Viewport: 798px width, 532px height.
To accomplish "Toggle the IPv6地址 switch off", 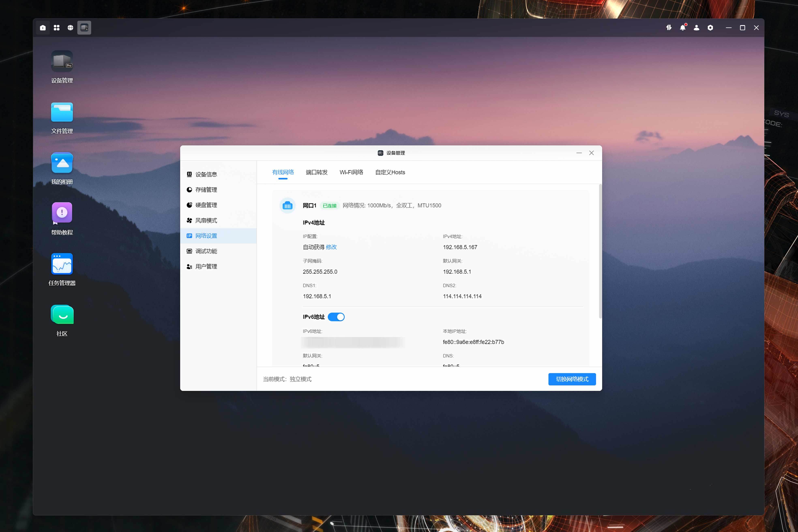I will click(336, 317).
